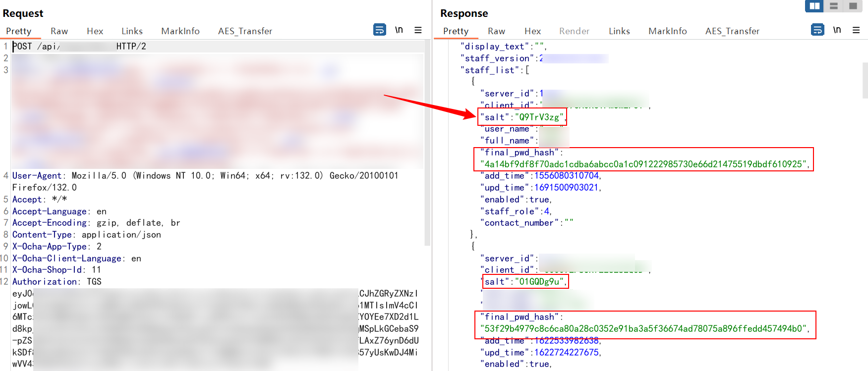
Task: Click the salt value "Q9TrV3zg" in Response
Action: pos(539,117)
